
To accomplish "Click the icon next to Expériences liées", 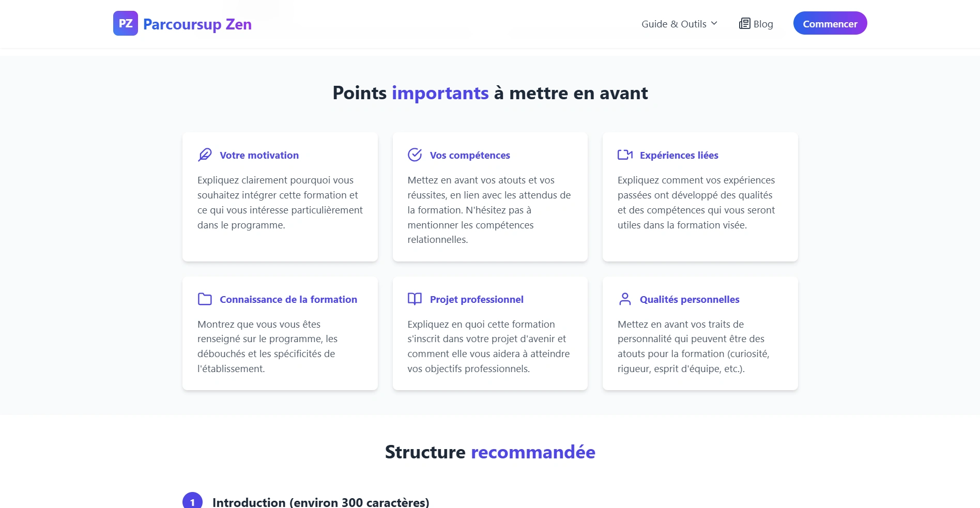I will pos(625,155).
